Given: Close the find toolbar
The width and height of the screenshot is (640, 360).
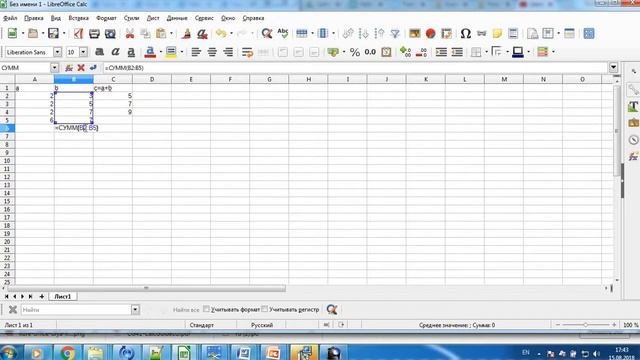Looking at the screenshot, I should (13, 309).
